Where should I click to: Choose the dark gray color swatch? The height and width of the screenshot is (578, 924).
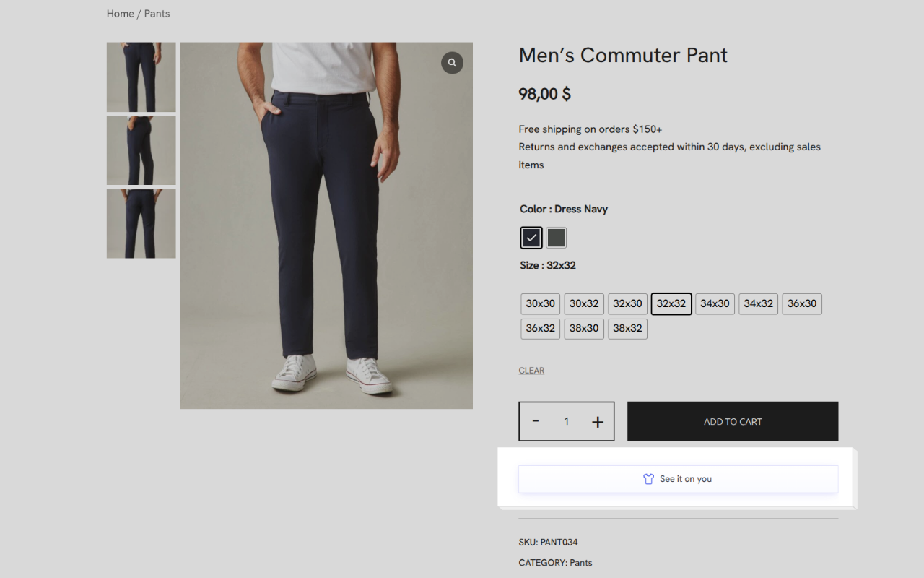[x=556, y=238]
